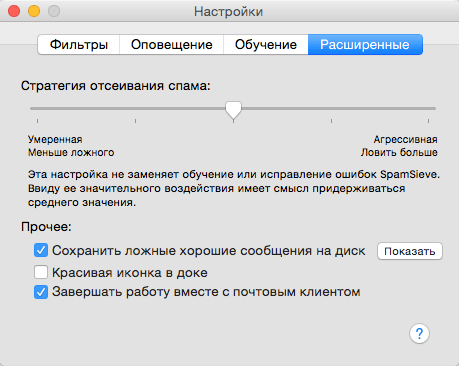The height and width of the screenshot is (366, 459).
Task: Click the Показать button
Action: point(410,251)
